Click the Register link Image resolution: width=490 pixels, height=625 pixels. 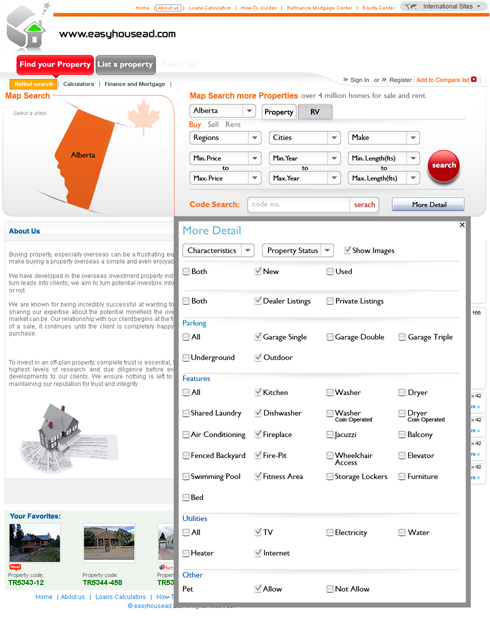point(400,80)
